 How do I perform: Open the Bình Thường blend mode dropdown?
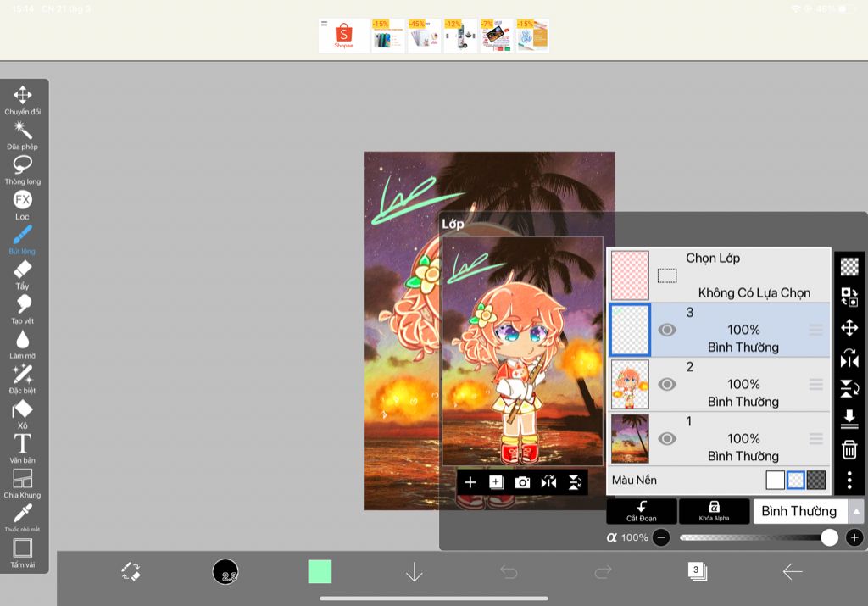click(800, 511)
